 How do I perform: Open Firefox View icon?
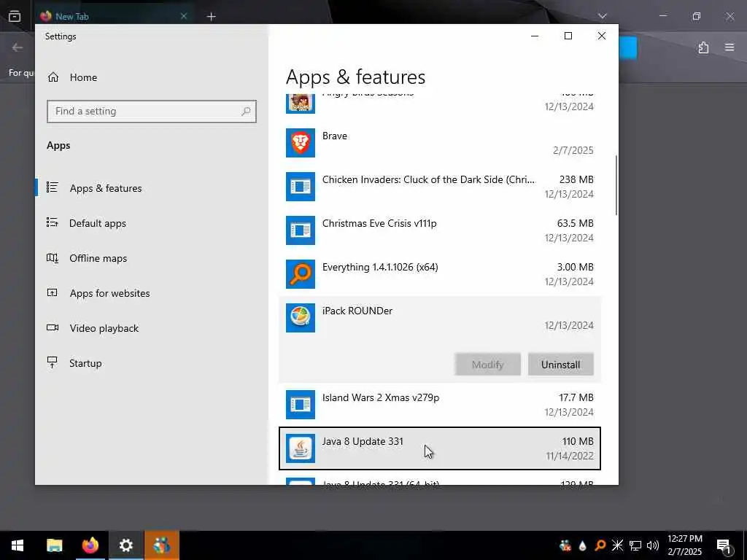[15, 16]
